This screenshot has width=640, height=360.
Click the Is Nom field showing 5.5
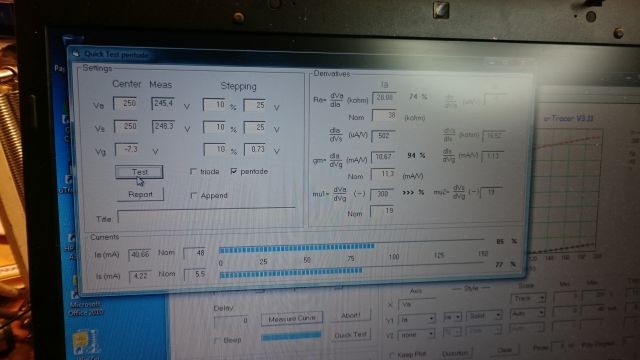click(x=196, y=274)
